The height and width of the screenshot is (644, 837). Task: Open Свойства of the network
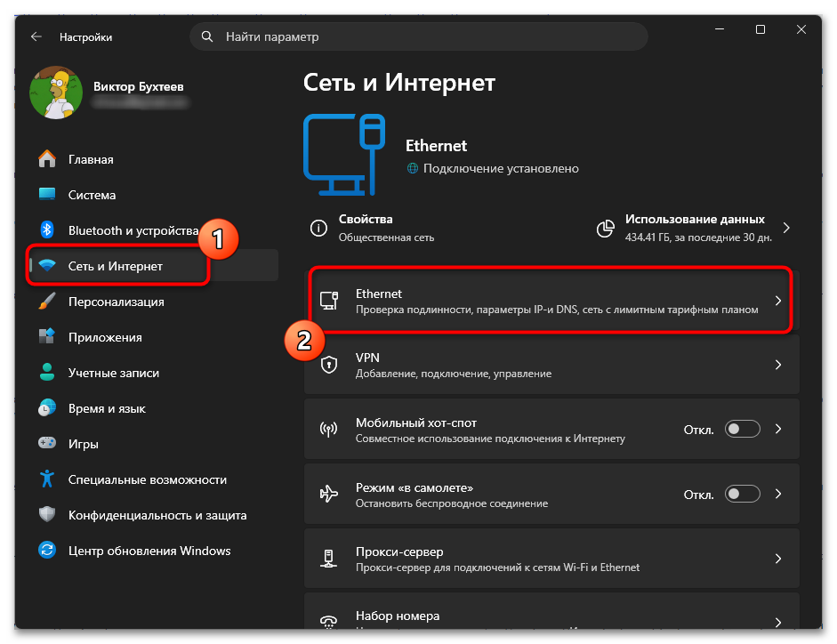(374, 228)
